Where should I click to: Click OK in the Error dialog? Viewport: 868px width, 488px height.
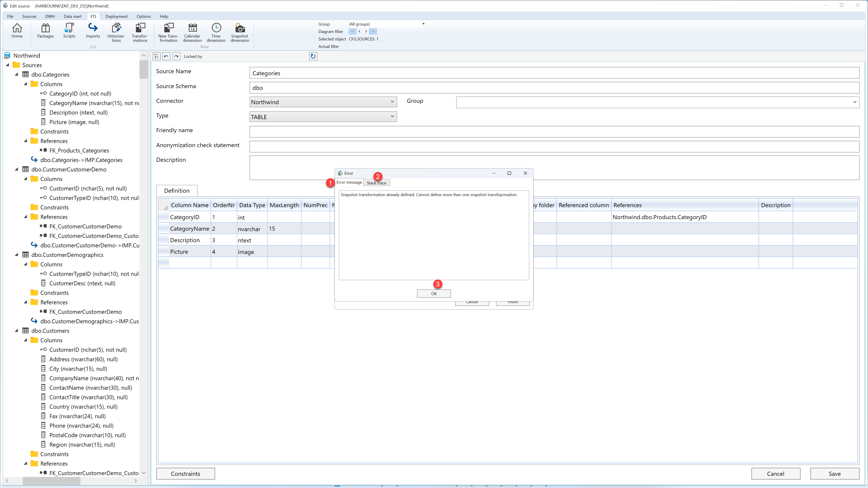(434, 293)
